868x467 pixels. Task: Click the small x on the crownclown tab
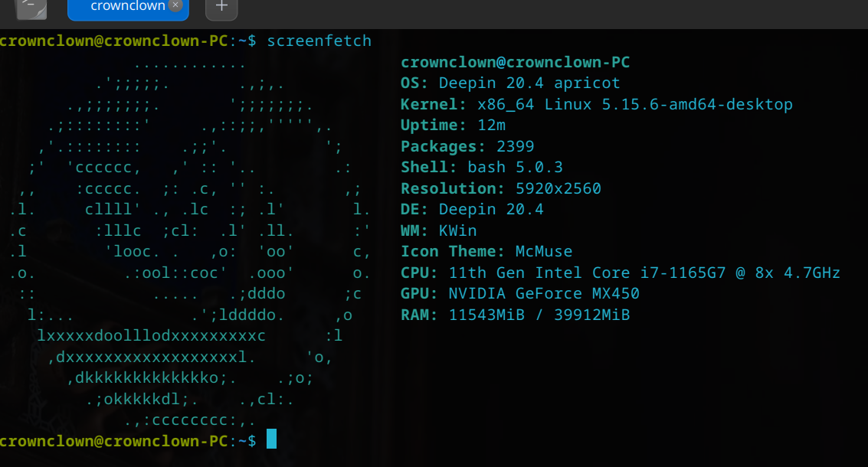[175, 4]
